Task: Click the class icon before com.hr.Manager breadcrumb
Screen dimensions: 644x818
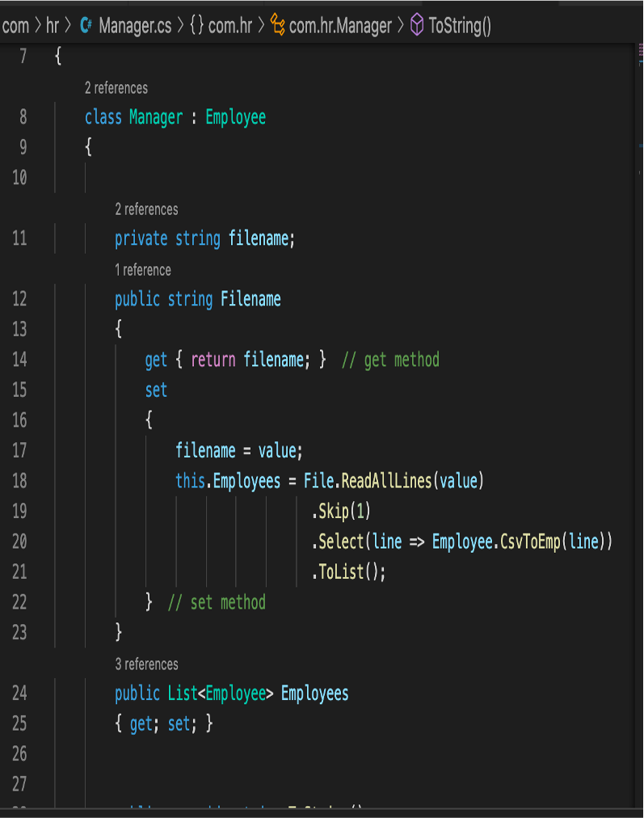Action: tap(277, 26)
